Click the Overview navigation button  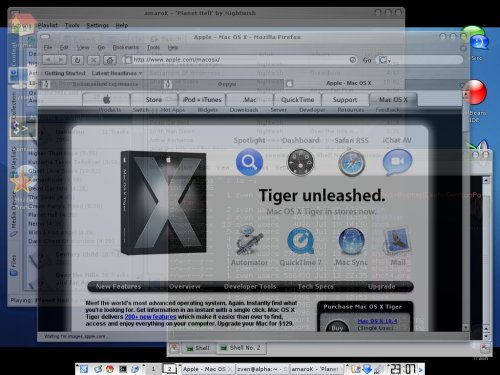click(x=184, y=286)
